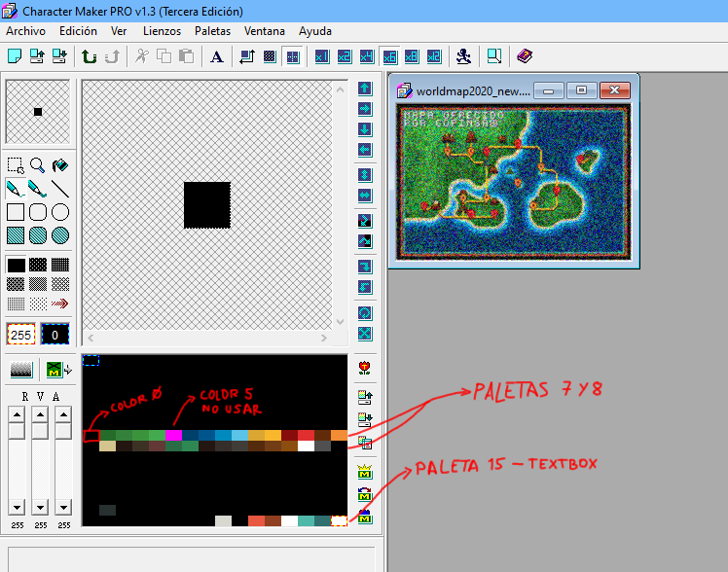Viewport: 728px width, 572px height.
Task: Open the Edición menu
Action: click(78, 31)
